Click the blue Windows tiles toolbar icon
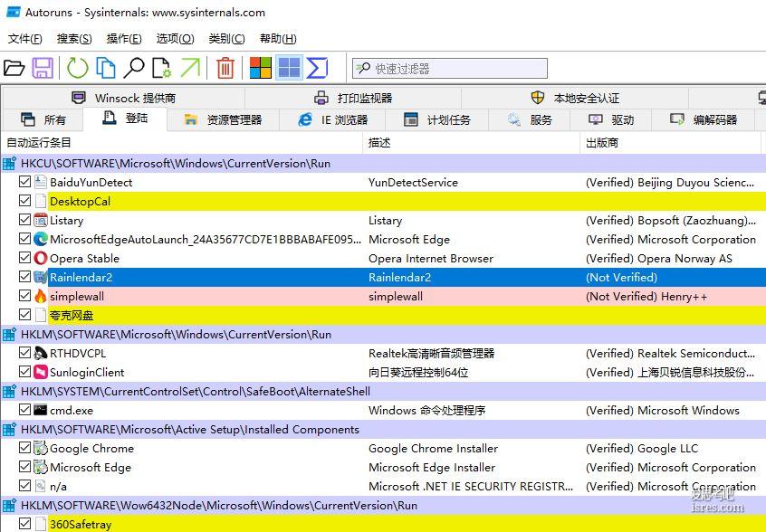Screen dimensions: 766x532 pyautogui.click(x=289, y=68)
